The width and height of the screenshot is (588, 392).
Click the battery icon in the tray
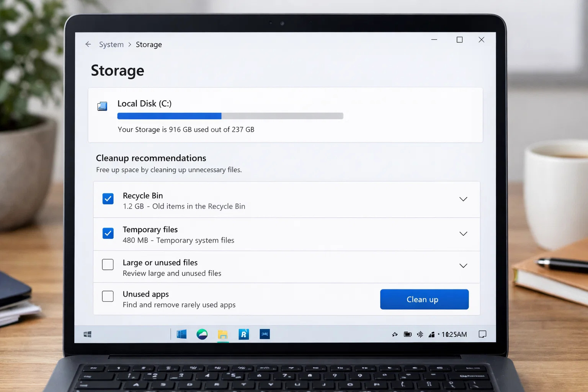coord(408,335)
